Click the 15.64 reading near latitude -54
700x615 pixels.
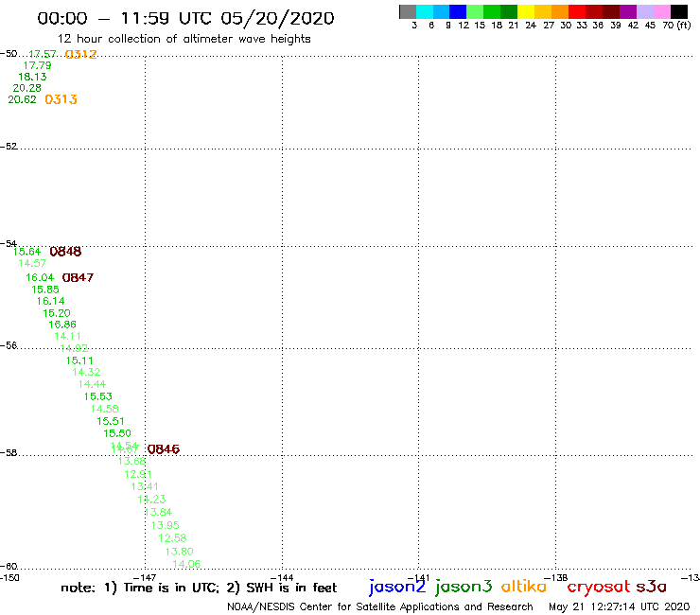coord(26,252)
